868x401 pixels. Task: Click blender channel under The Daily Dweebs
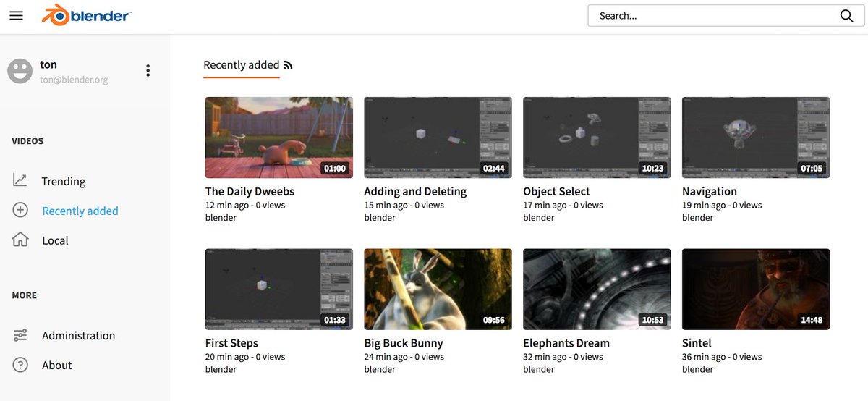(x=221, y=217)
